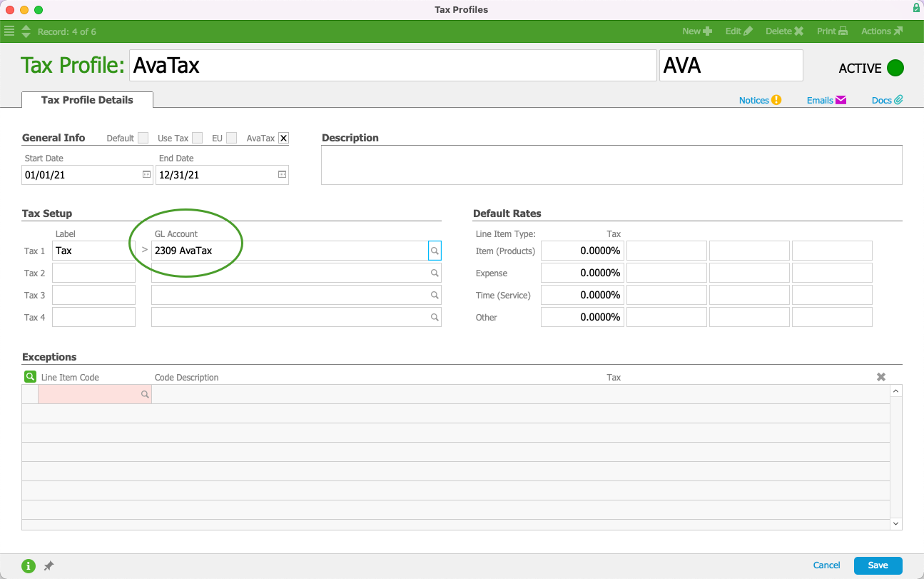Open the End Date calendar picker
This screenshot has height=579, width=924.
(282, 174)
